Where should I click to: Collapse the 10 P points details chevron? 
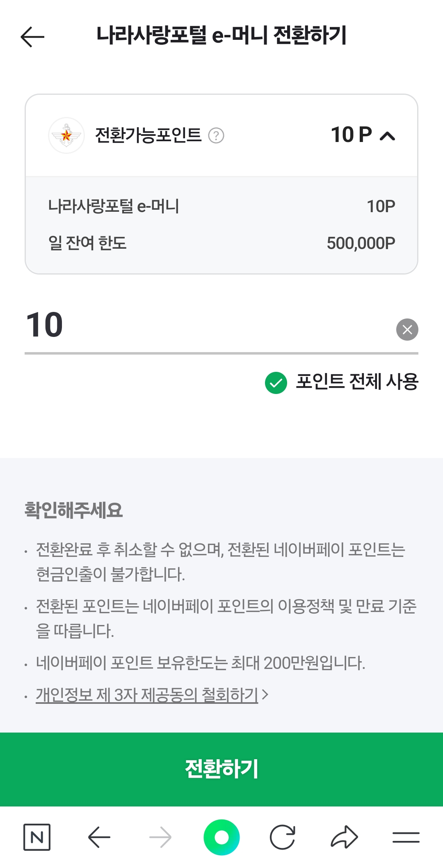point(387,136)
